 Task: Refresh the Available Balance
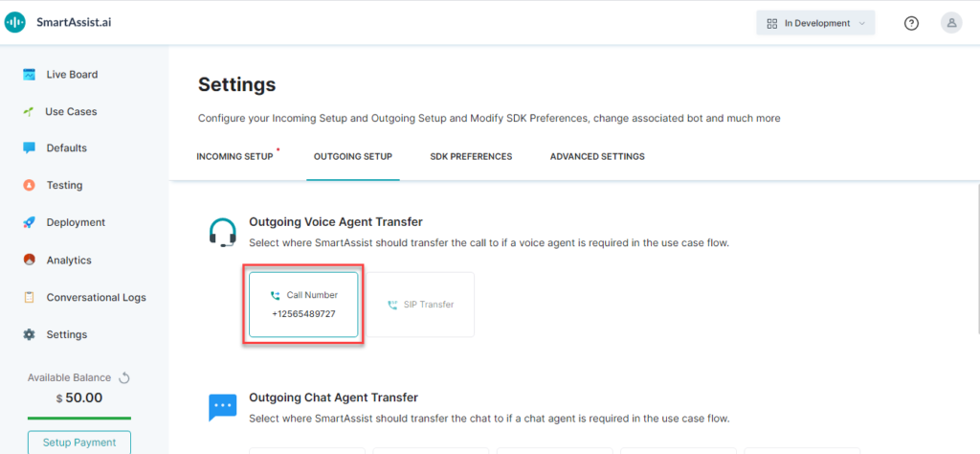124,378
